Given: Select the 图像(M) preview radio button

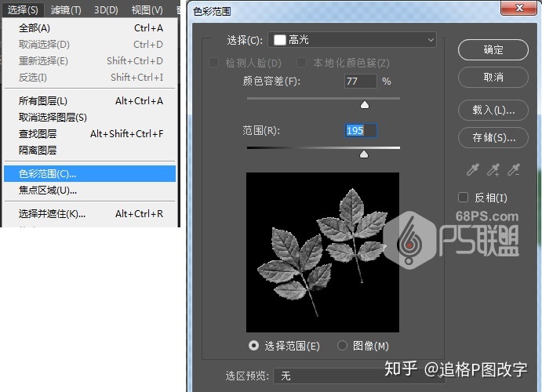Looking at the screenshot, I should pyautogui.click(x=342, y=346).
